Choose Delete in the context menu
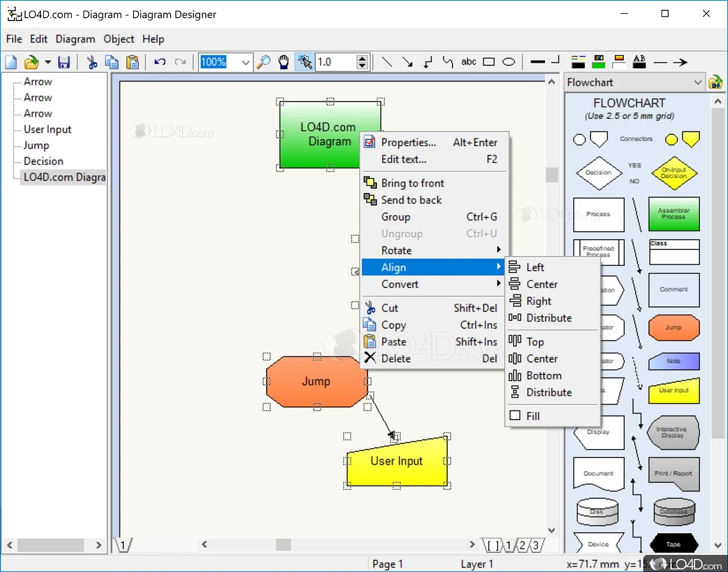728x572 pixels. [x=435, y=359]
